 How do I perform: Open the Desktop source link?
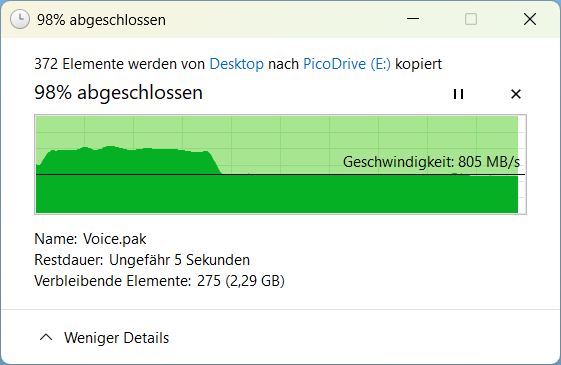(x=236, y=64)
